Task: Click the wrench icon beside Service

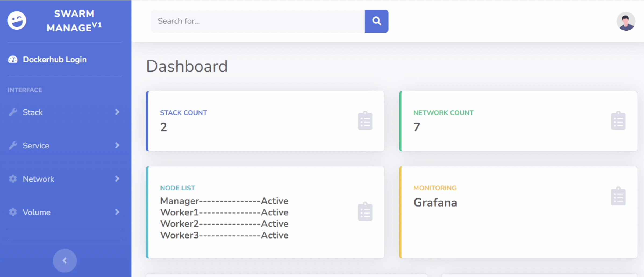Action: pos(13,145)
